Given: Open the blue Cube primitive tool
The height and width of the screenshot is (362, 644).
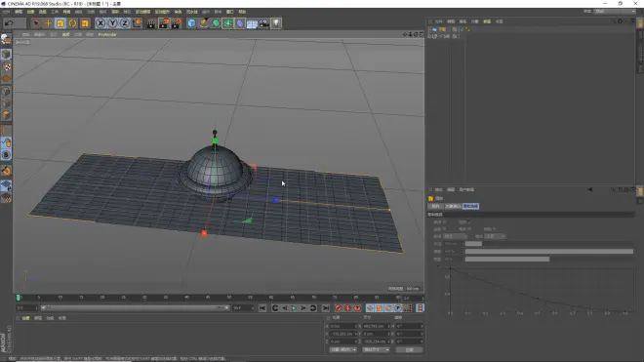Looking at the screenshot, I should [191, 23].
